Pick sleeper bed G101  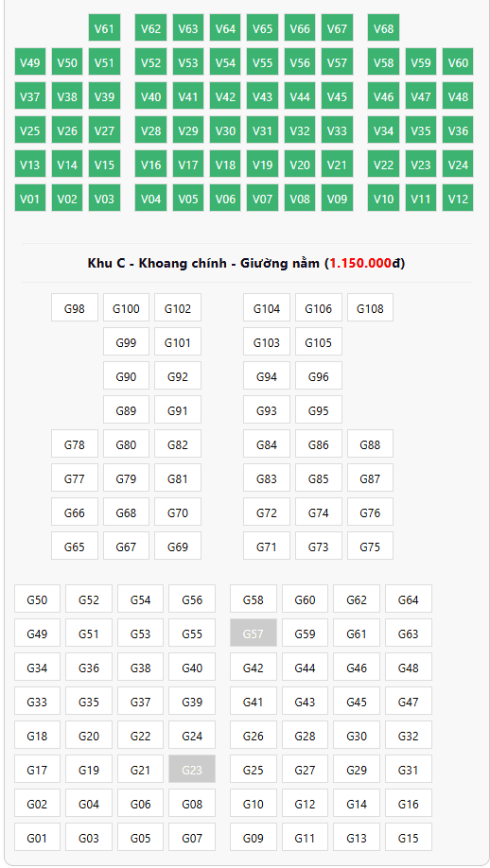click(178, 341)
